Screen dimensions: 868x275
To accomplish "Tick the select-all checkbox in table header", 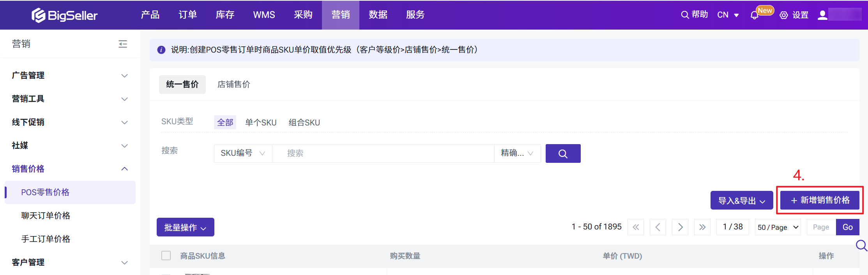I will tap(166, 256).
